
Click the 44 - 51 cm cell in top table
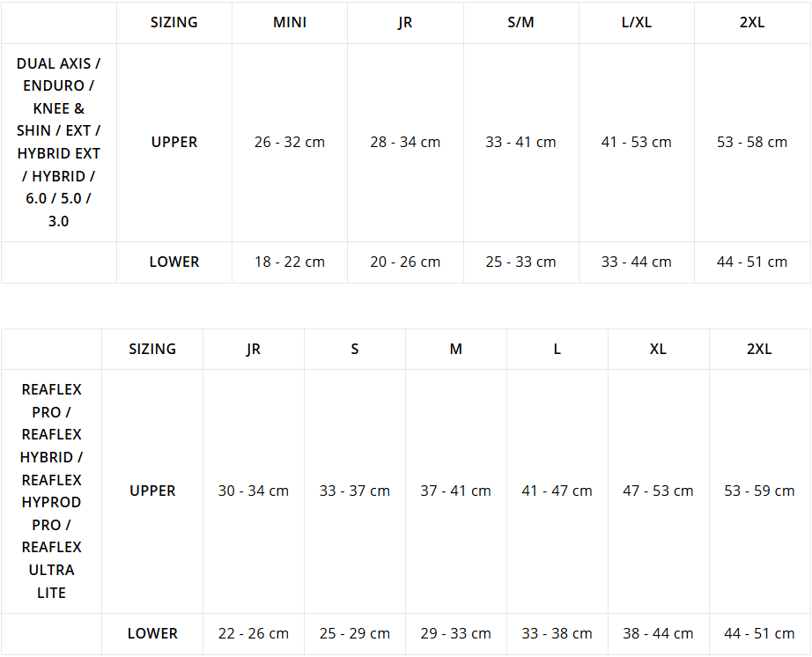752,262
